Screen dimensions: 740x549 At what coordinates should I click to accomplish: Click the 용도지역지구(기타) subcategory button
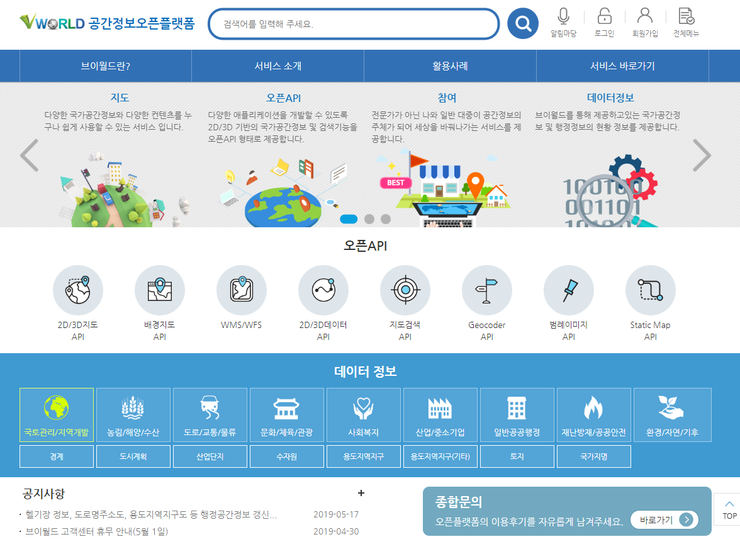tap(440, 456)
